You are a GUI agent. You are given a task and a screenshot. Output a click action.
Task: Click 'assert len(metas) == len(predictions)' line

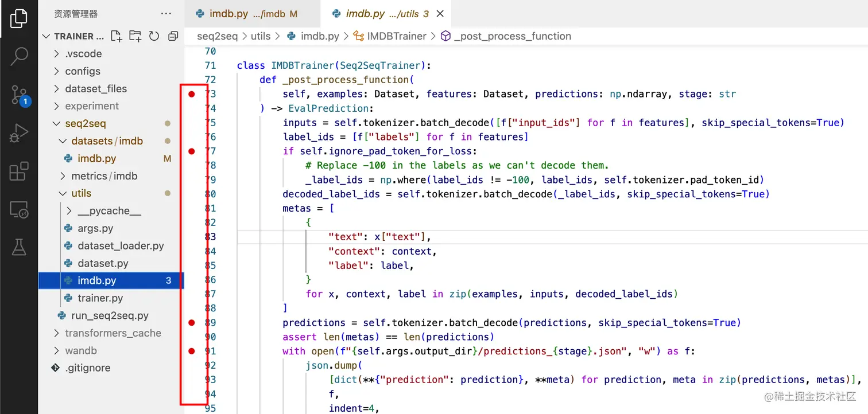click(x=388, y=337)
